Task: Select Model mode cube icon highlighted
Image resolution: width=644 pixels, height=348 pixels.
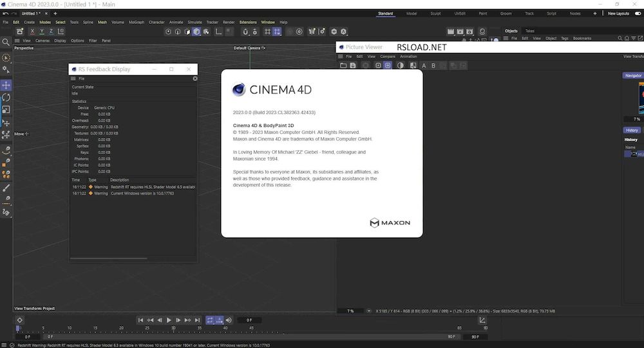Action: click(196, 31)
